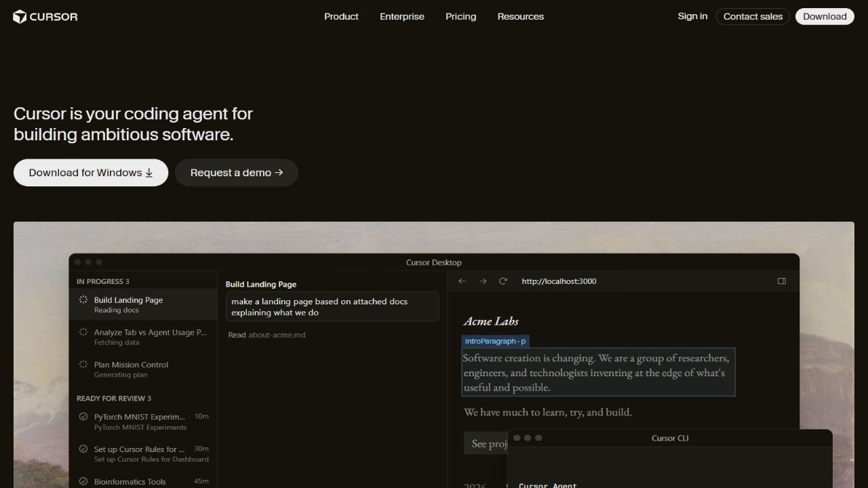Image resolution: width=868 pixels, height=488 pixels.
Task: Click the Cursor Desktop window title
Action: 434,262
